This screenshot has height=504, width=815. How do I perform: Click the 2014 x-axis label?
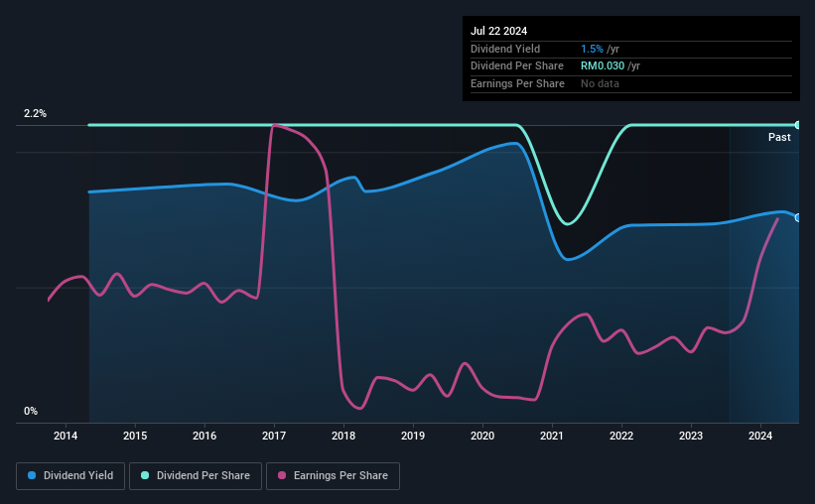pos(66,436)
